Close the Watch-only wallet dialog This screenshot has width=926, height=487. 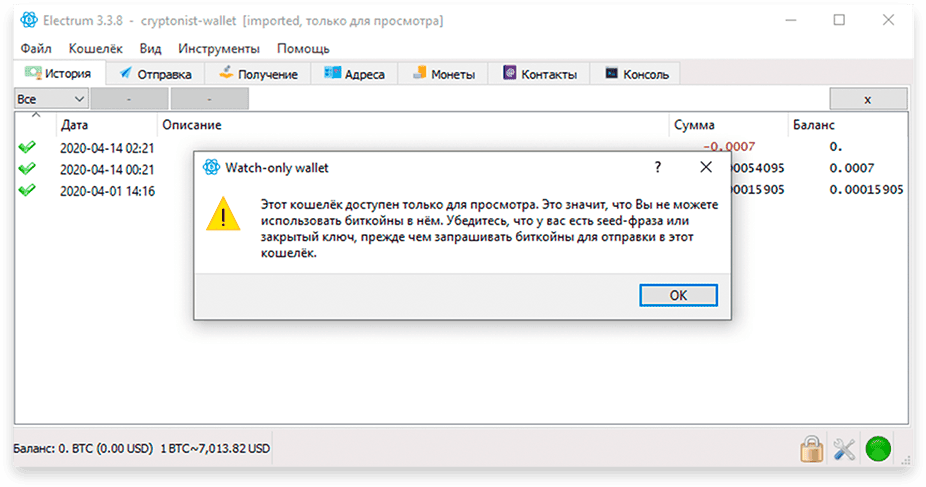706,168
